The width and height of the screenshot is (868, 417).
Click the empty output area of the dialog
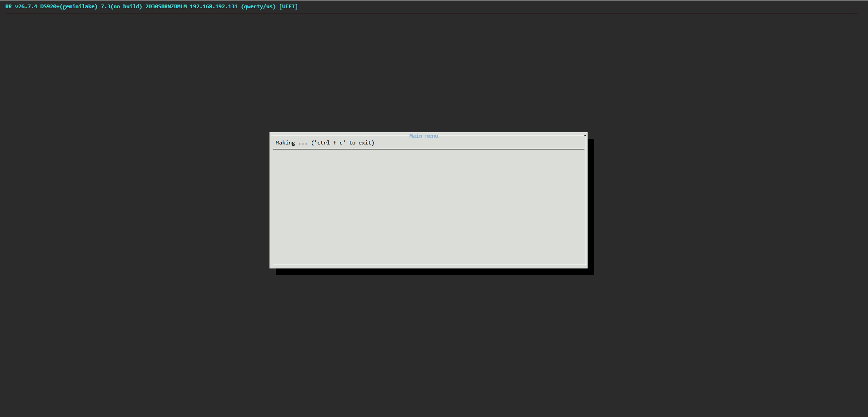point(429,207)
